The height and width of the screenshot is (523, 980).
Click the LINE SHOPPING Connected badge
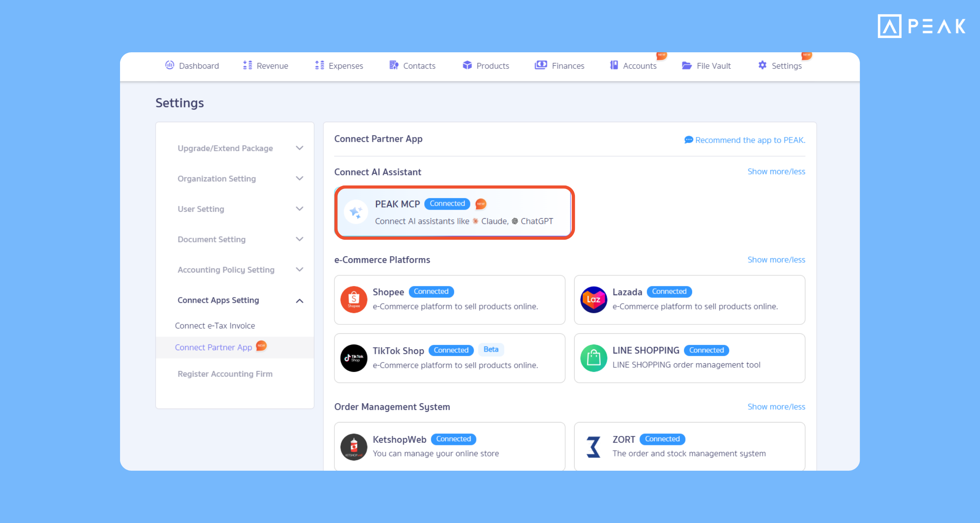(x=706, y=350)
